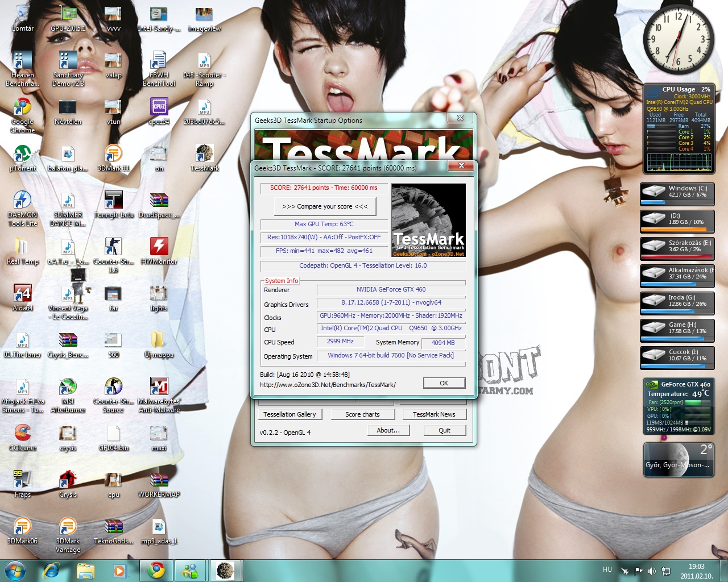The height and width of the screenshot is (582, 728).
Task: Open the volume tray icon
Action: (652, 571)
